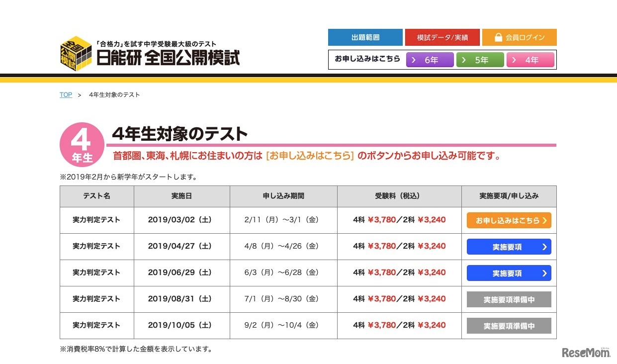Click the arrow on the orange お申し込みはこちら button
The height and width of the screenshot is (364, 617).
coord(545,220)
